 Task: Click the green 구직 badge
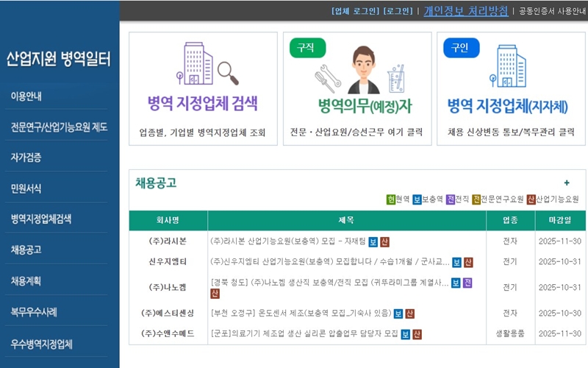(x=307, y=48)
